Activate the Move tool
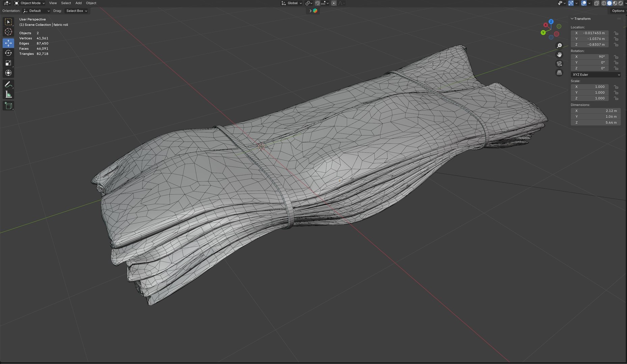This screenshot has height=364, width=627. click(8, 43)
